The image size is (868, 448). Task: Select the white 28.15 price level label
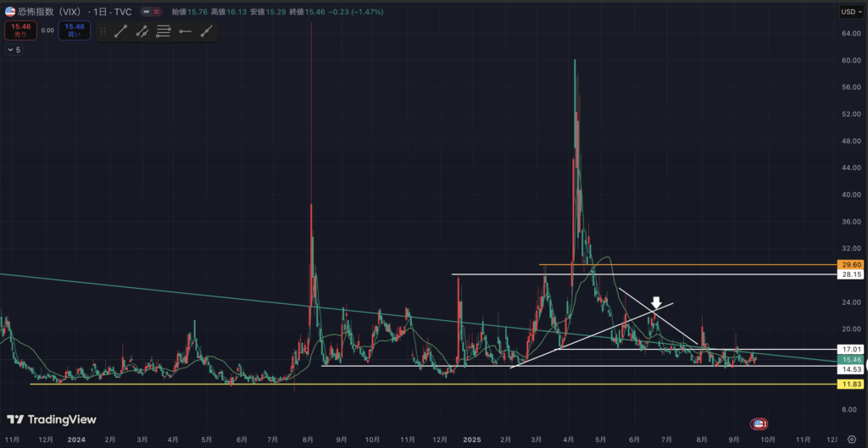850,274
